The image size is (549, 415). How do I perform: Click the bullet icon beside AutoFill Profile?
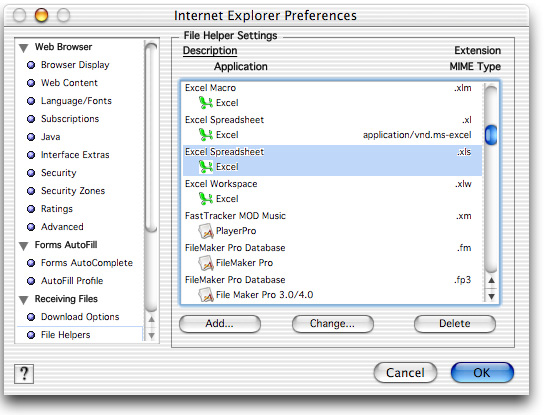pyautogui.click(x=31, y=281)
